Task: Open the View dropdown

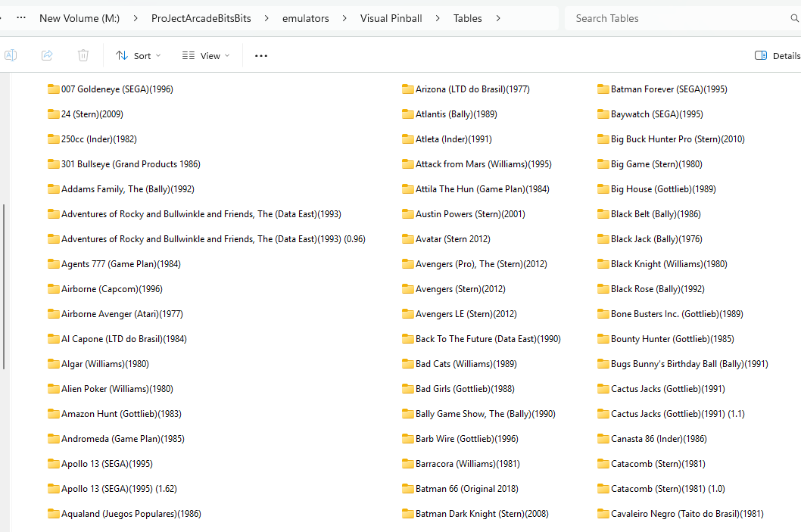Action: (206, 56)
